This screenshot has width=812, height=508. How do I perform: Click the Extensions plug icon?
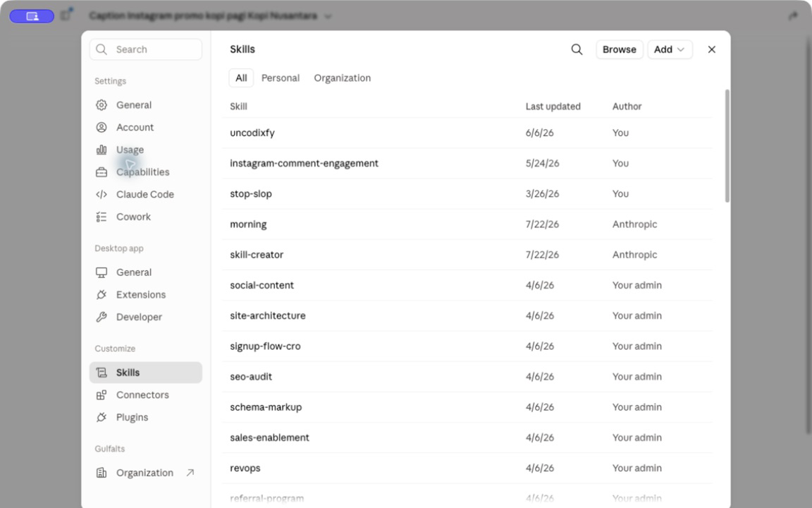(101, 294)
